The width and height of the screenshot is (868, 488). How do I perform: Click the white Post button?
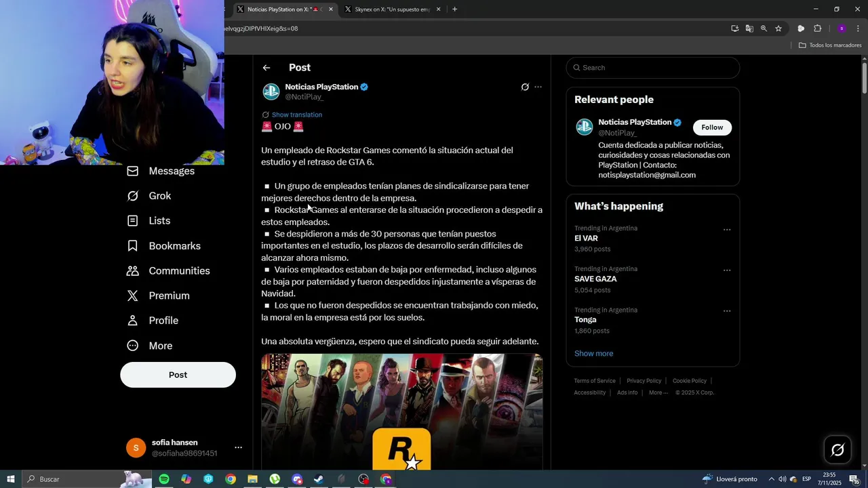178,375
